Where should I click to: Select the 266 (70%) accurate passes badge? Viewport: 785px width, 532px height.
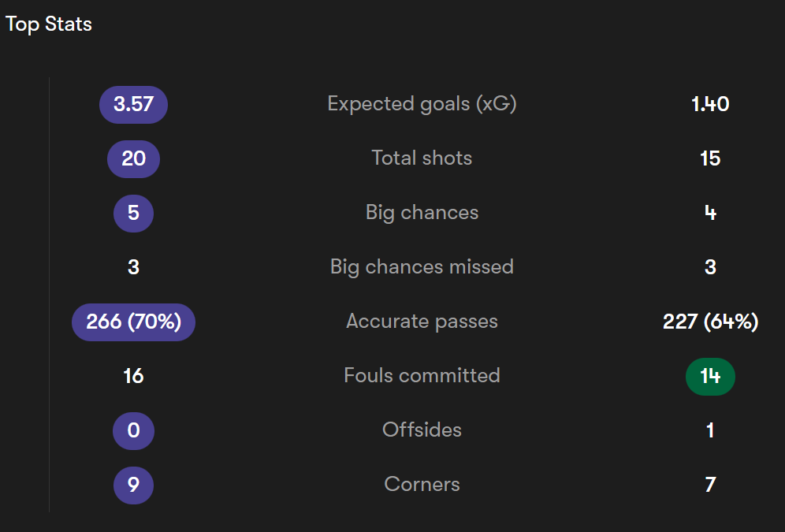tap(133, 322)
